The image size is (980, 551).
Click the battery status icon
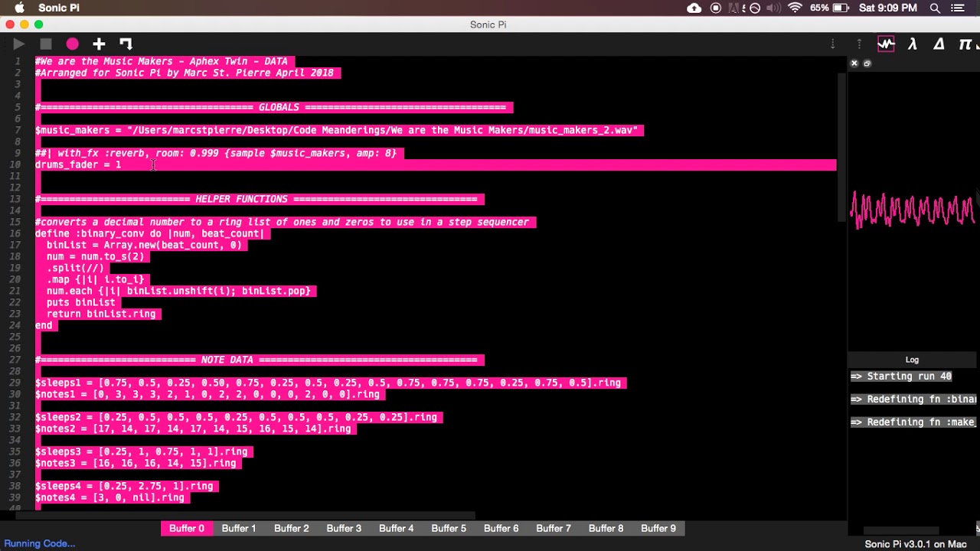click(x=841, y=8)
